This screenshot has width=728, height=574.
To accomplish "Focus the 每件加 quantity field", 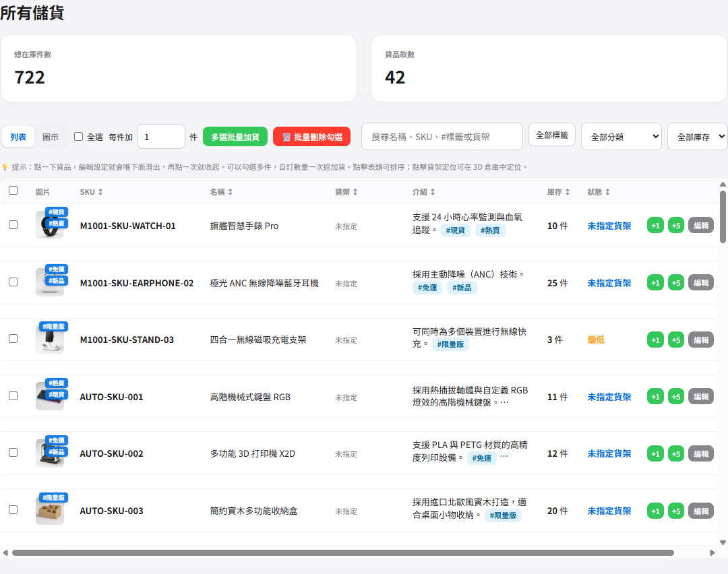I will [x=160, y=137].
